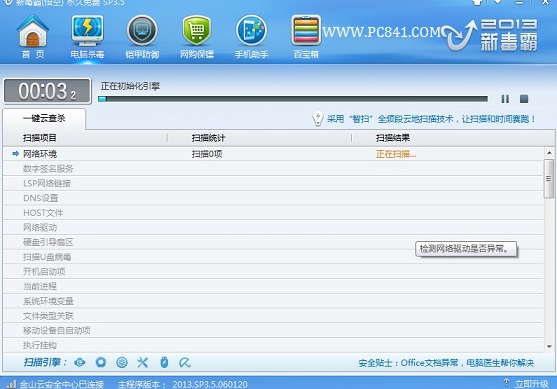Stop the running scan
The height and width of the screenshot is (389, 557).
(524, 99)
